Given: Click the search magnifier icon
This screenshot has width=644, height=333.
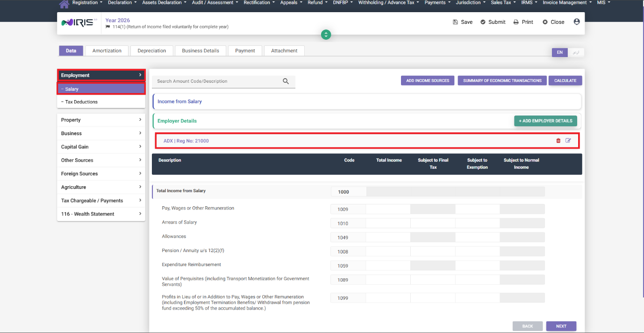Looking at the screenshot, I should click(286, 81).
